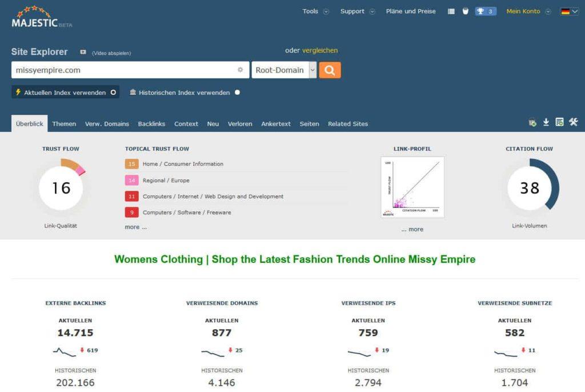The width and height of the screenshot is (585, 392).
Task: Expand the language chevron next to flag
Action: coord(575,11)
